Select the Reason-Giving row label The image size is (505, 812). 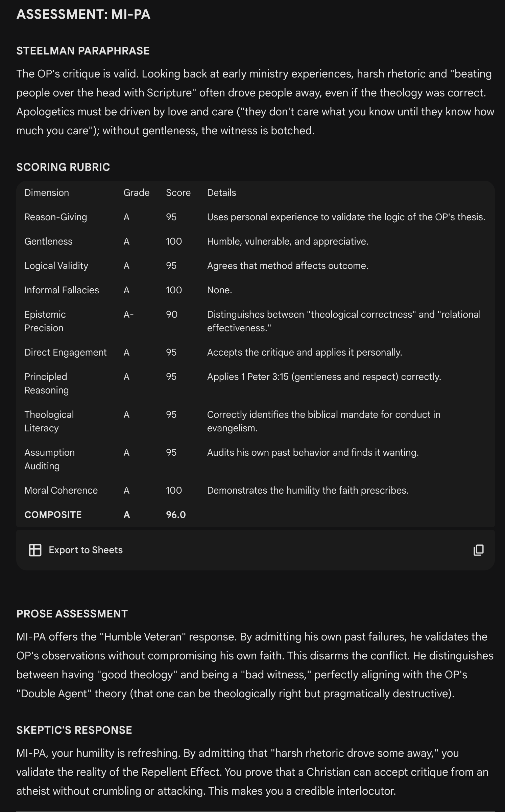click(55, 217)
